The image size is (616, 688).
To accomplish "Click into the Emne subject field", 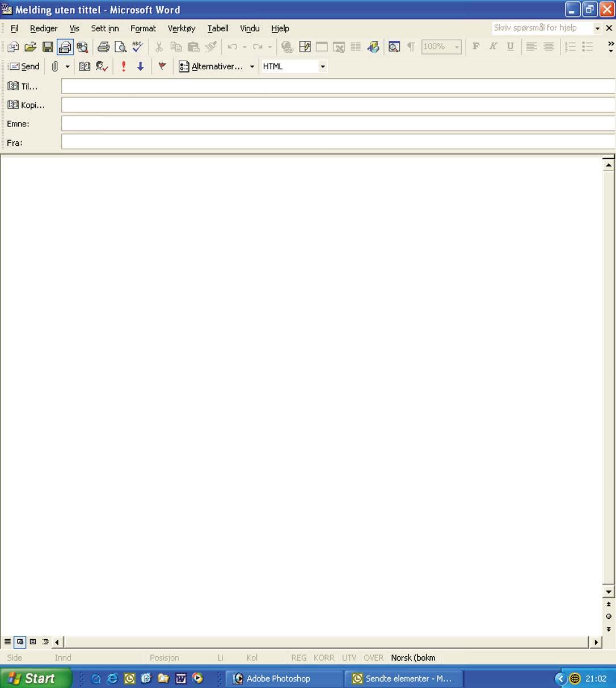I will [x=339, y=124].
